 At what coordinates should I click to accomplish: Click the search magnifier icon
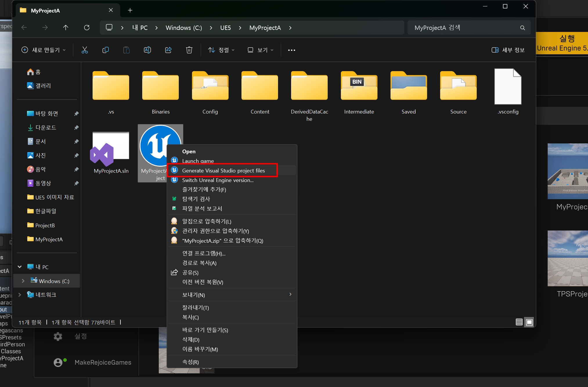[x=522, y=28]
